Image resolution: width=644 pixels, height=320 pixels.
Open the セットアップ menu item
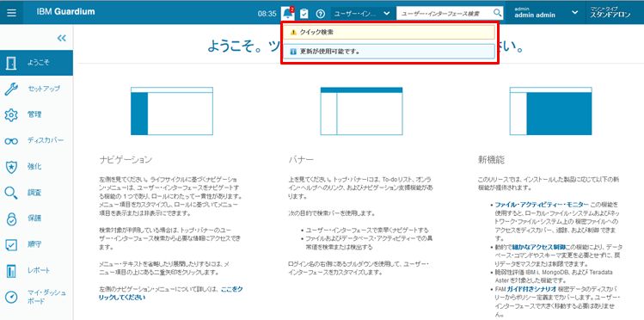click(37, 89)
